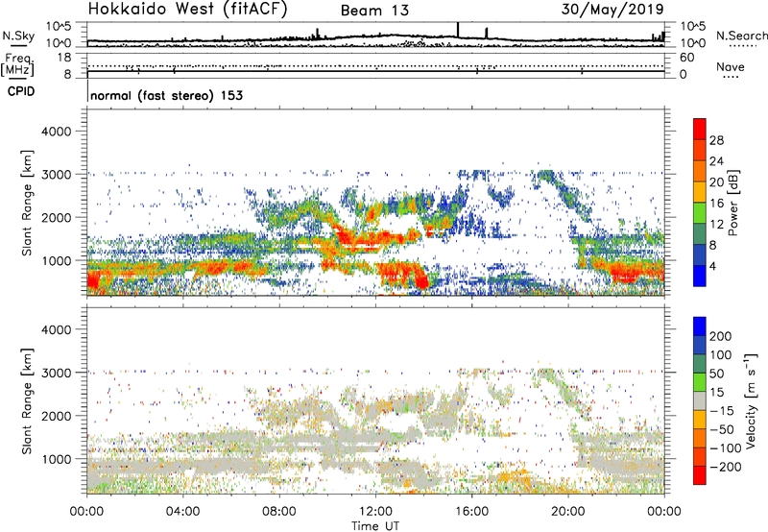Click the grey velocity swatch between 15 and -15

pos(700,400)
